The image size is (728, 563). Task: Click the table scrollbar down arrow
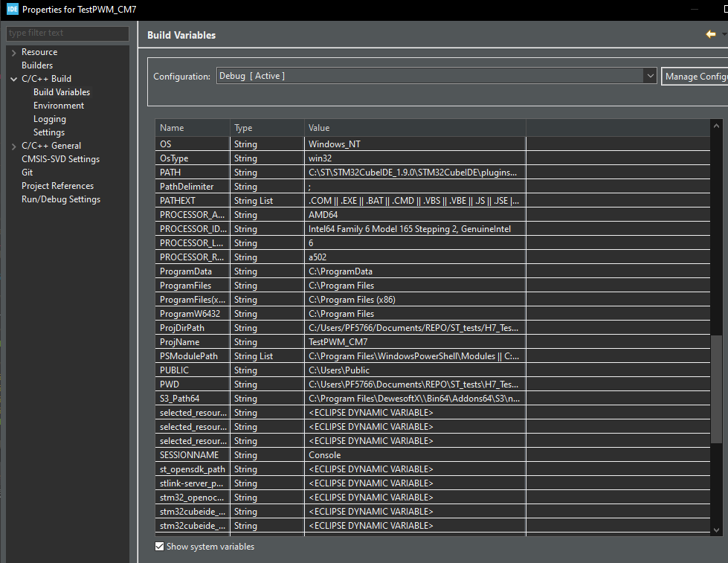pos(716,530)
